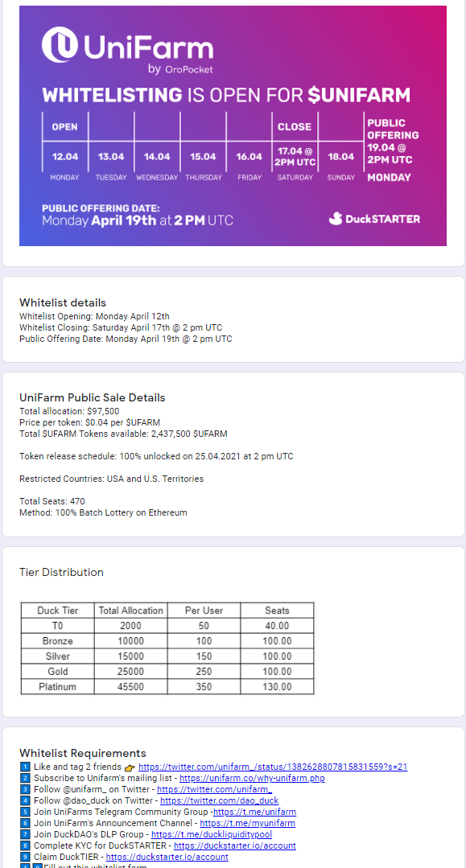This screenshot has height=868, width=466.
Task: Click the whitelisting schedule banner image
Action: pos(233,125)
